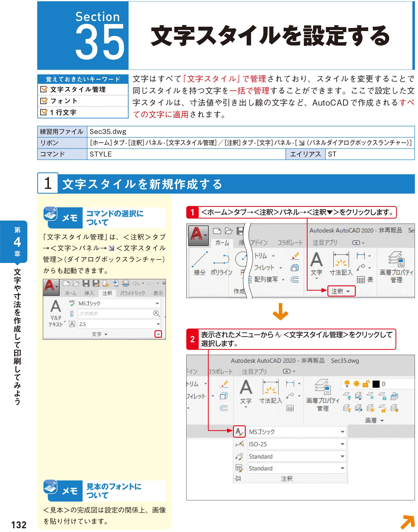Open トリム dropdown arrow in step 1 screenshot
The height and width of the screenshot is (532, 418).
pos(273,256)
